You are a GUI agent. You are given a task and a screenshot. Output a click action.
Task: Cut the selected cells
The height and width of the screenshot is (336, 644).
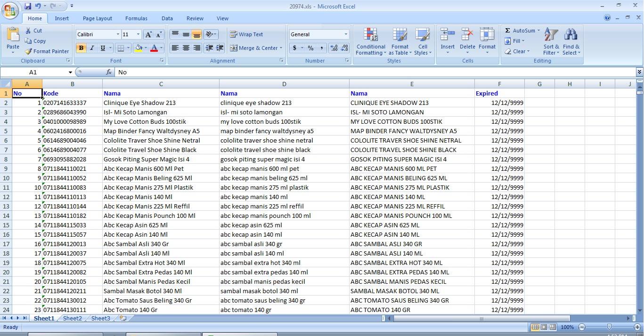pyautogui.click(x=33, y=31)
